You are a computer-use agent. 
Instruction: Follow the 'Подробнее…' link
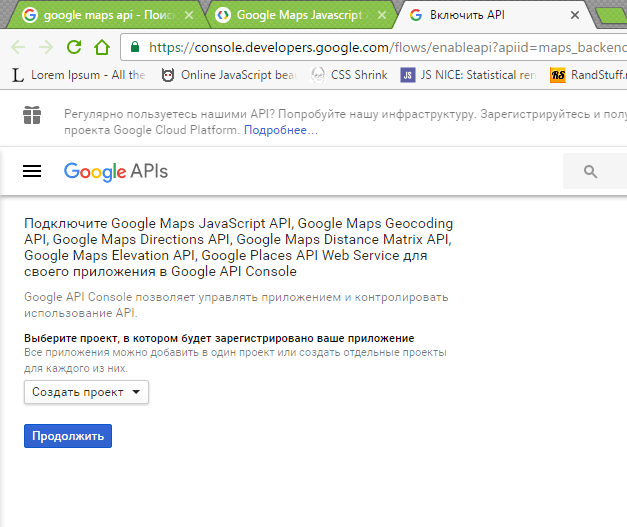pyautogui.click(x=281, y=130)
